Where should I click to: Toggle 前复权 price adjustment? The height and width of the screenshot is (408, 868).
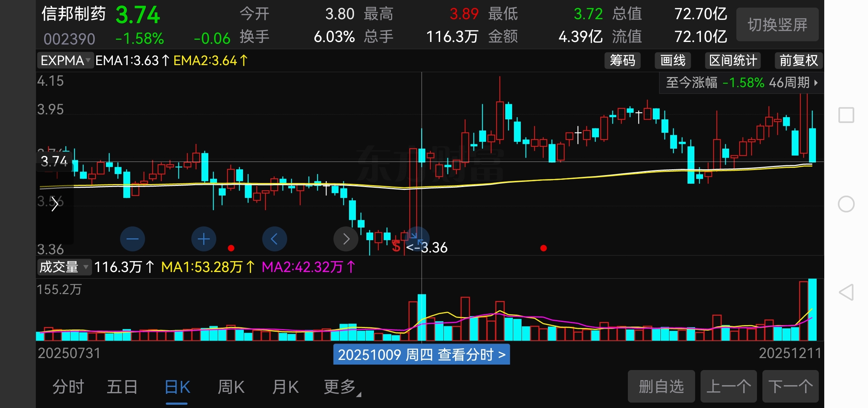click(x=799, y=60)
